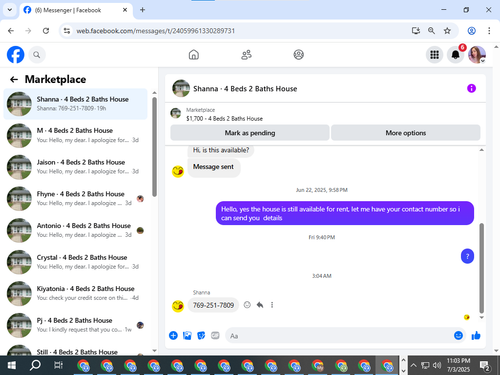500x375 pixels.
Task: Click Mark as pending button
Action: coord(250,133)
